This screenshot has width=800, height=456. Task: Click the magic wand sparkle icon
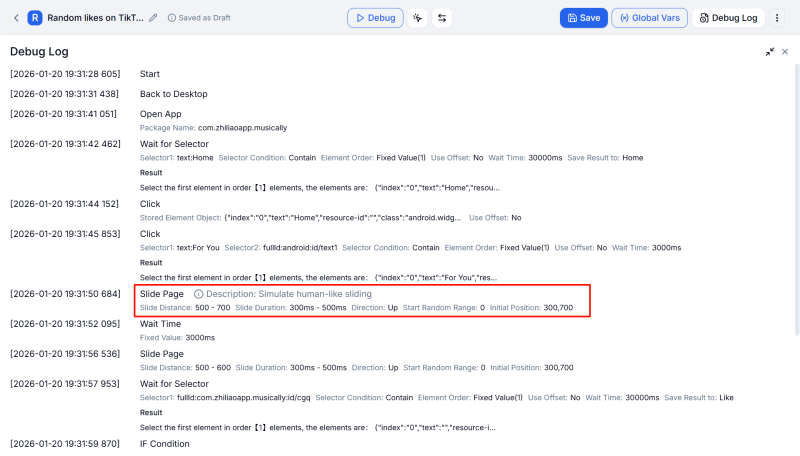tap(417, 18)
